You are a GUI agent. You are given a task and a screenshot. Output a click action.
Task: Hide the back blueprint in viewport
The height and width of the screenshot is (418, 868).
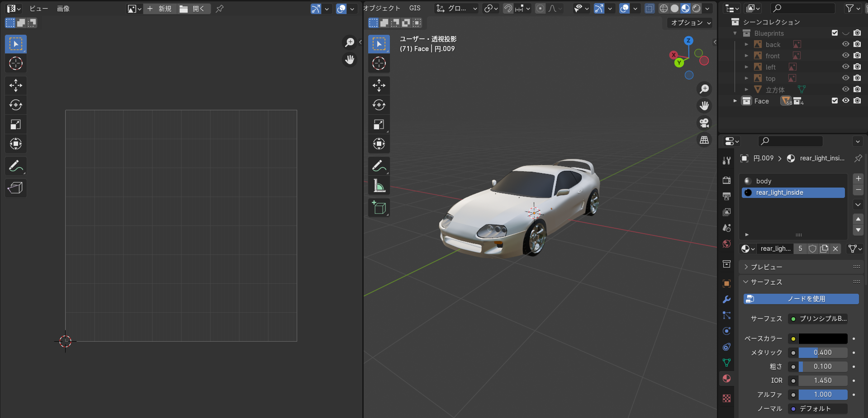[x=845, y=44]
